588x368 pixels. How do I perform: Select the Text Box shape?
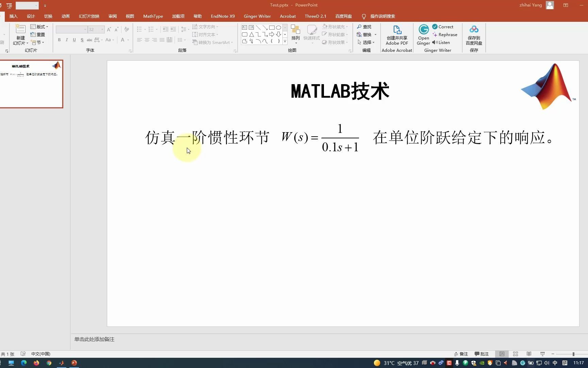click(244, 27)
